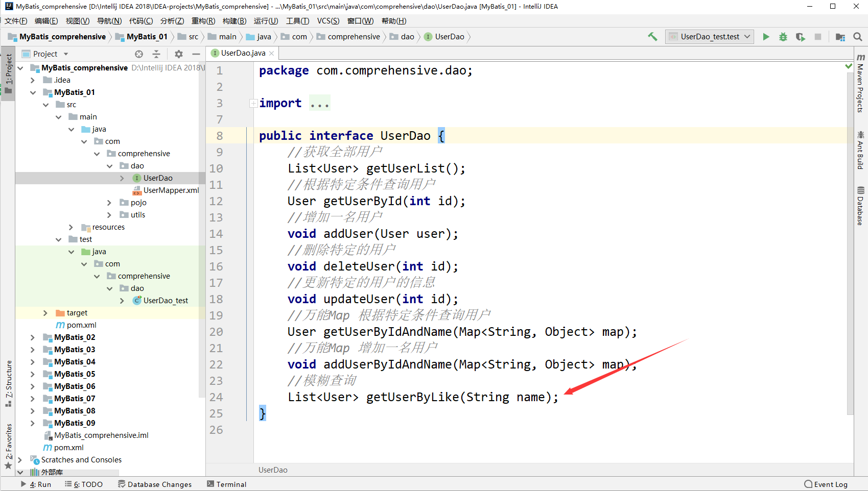Viewport: 868px width, 491px height.
Task: Click UserDao in the editor bottom breadcrumb
Action: [273, 470]
